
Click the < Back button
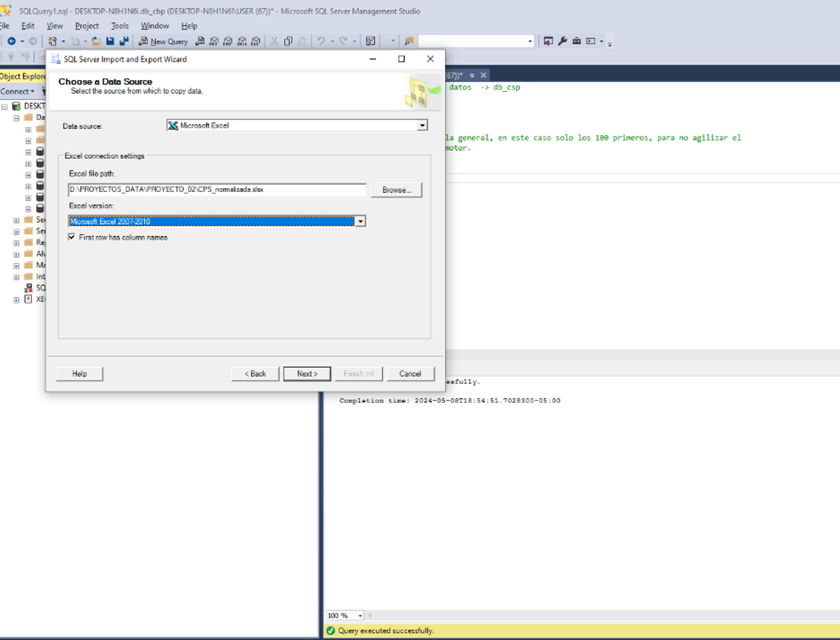[x=255, y=374]
